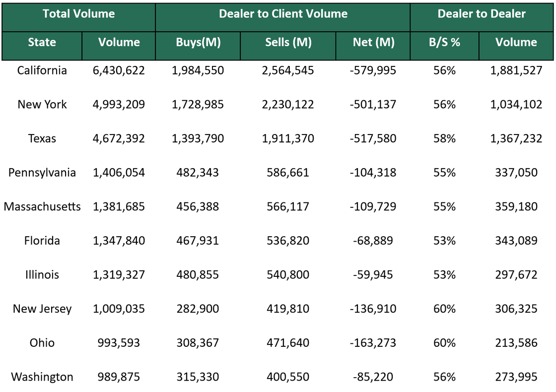Click New York net value -501,137

[373, 104]
